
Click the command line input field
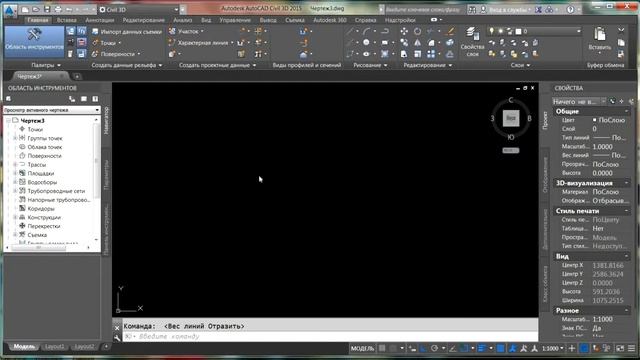click(330, 337)
